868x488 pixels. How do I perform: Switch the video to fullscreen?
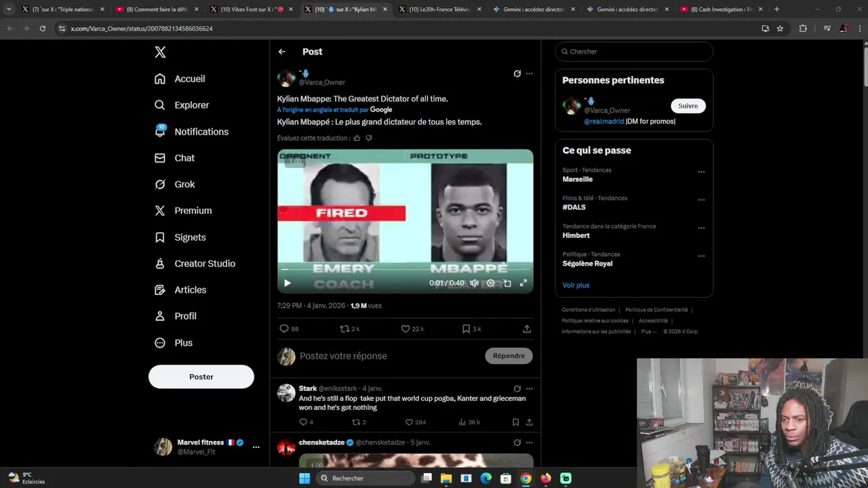[x=523, y=283]
